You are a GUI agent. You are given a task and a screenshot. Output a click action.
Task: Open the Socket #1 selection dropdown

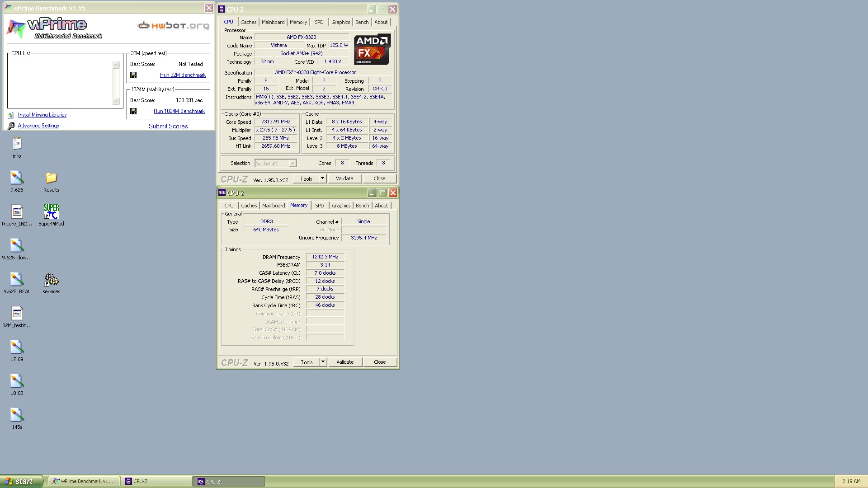click(275, 164)
